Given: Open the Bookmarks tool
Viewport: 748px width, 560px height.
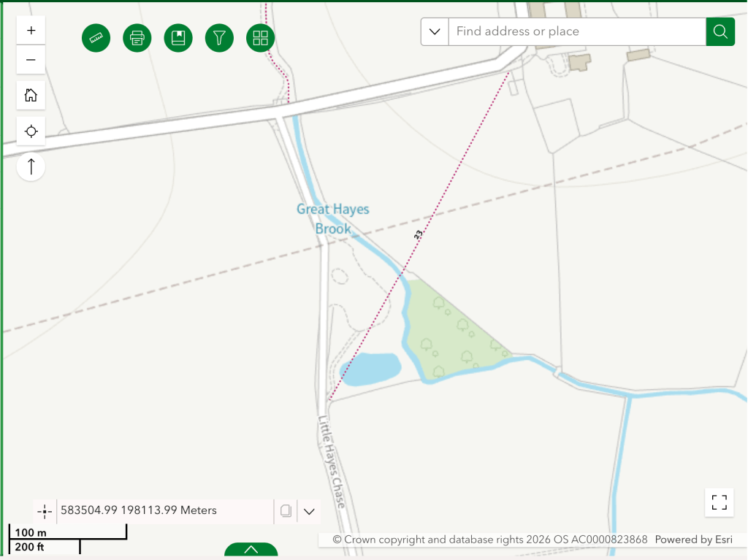Looking at the screenshot, I should (x=178, y=38).
